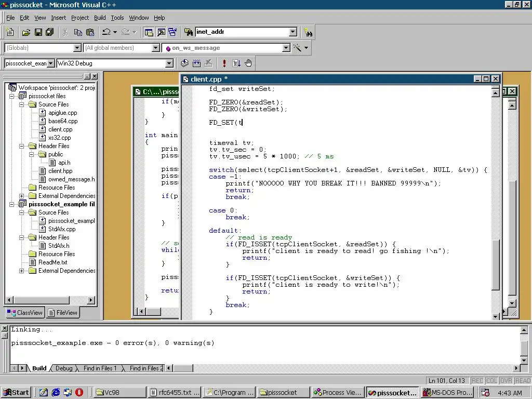Click the New Text File toolbar icon
The width and height of the screenshot is (532, 399).
click(x=10, y=32)
